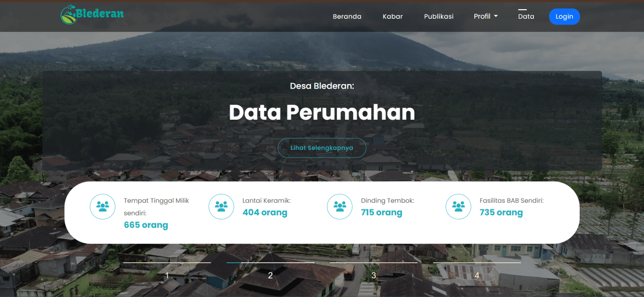The height and width of the screenshot is (297, 644).
Task: Click the people icon beside Lantai Keramik
Action: pyautogui.click(x=221, y=207)
